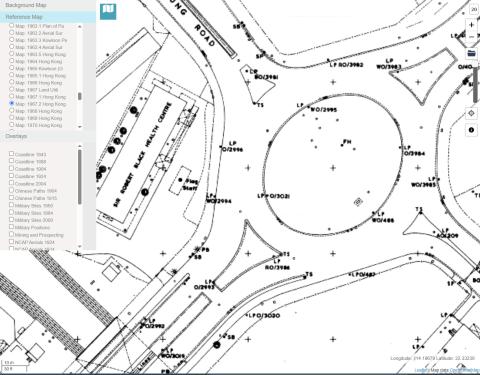Select Map 1967 Land Use radio button
The width and height of the screenshot is (480, 375).
click(x=12, y=89)
